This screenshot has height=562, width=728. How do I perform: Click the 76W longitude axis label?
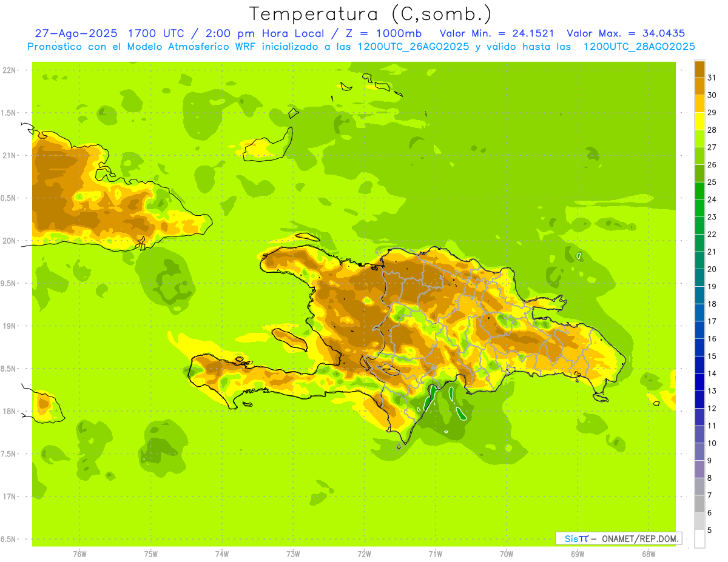click(x=79, y=554)
